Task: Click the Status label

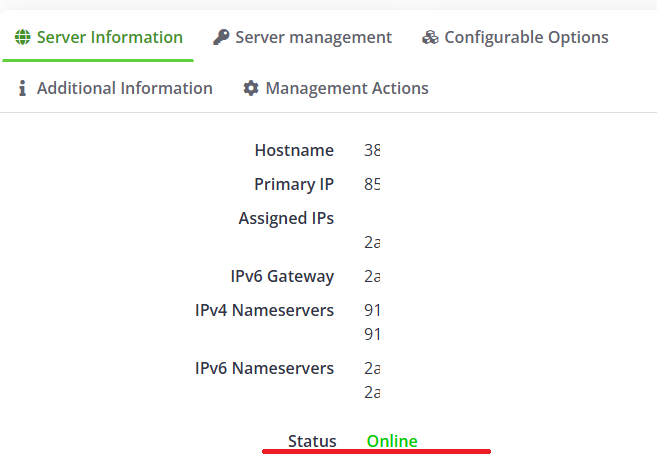Action: point(312,441)
